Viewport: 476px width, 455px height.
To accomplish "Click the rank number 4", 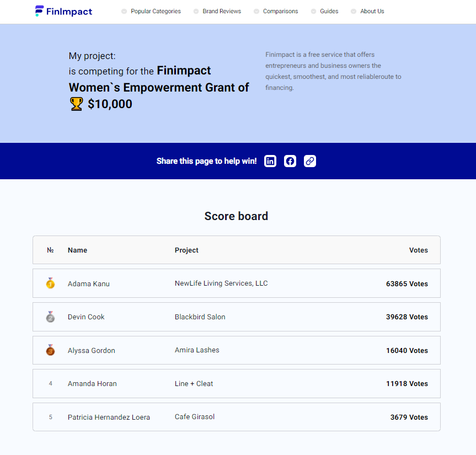I will pos(50,384).
